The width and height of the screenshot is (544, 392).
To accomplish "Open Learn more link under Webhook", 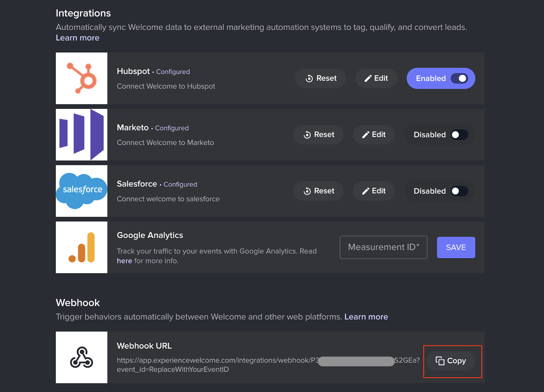I will pos(366,317).
